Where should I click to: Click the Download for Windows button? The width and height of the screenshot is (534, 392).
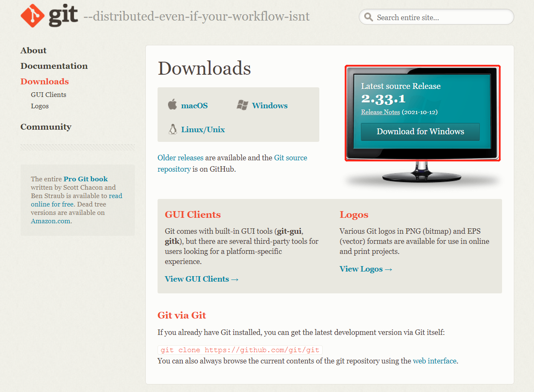click(x=420, y=131)
